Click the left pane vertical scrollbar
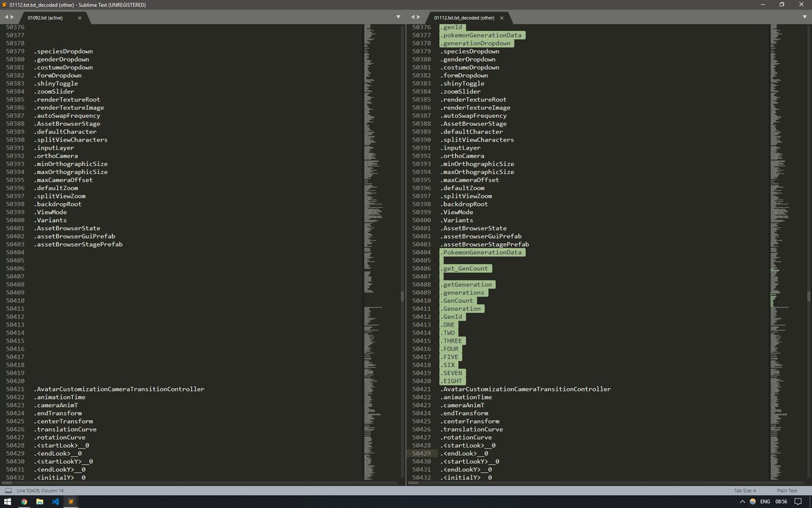 402,296
